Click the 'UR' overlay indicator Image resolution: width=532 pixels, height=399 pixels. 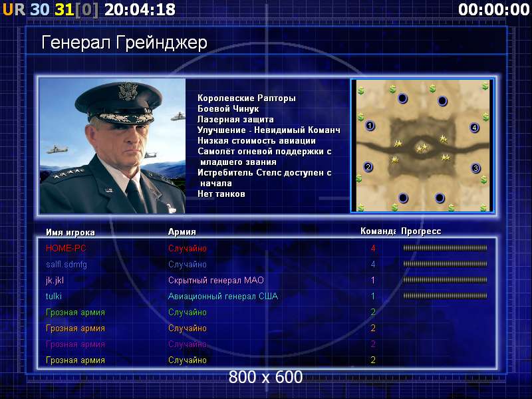[14, 9]
